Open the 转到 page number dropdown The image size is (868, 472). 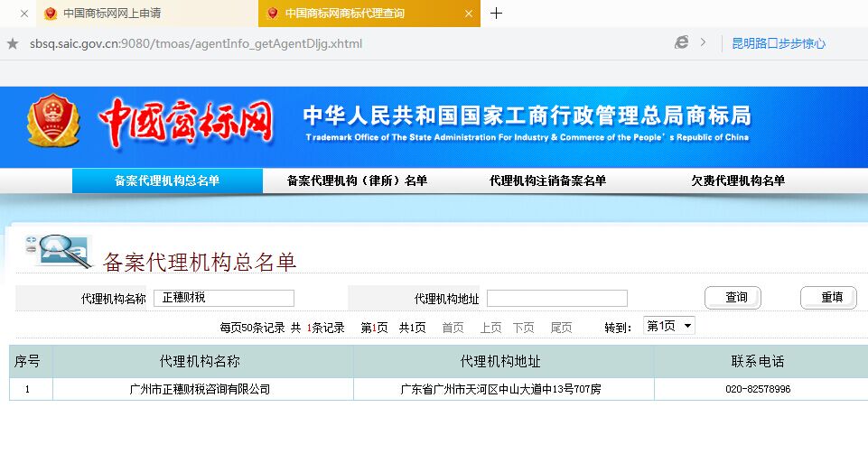click(668, 326)
